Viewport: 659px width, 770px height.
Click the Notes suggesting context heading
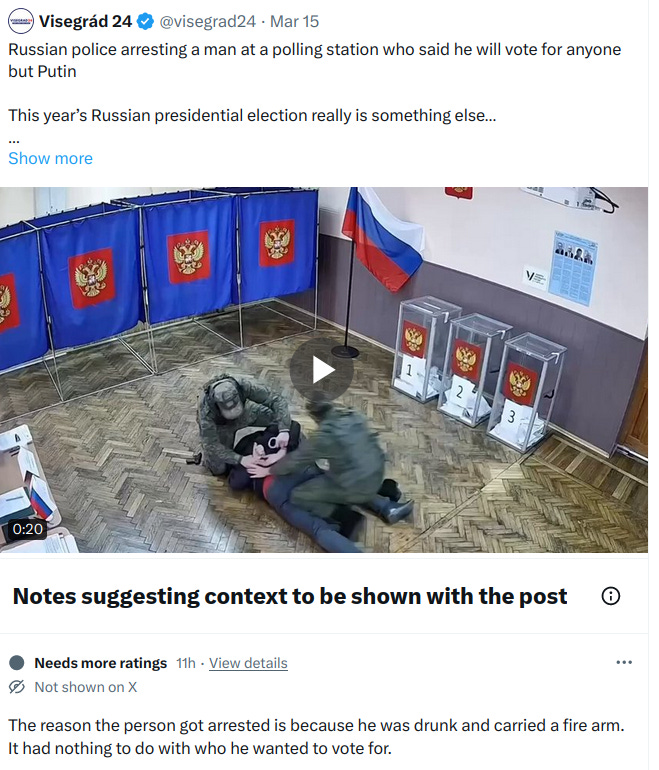[290, 596]
